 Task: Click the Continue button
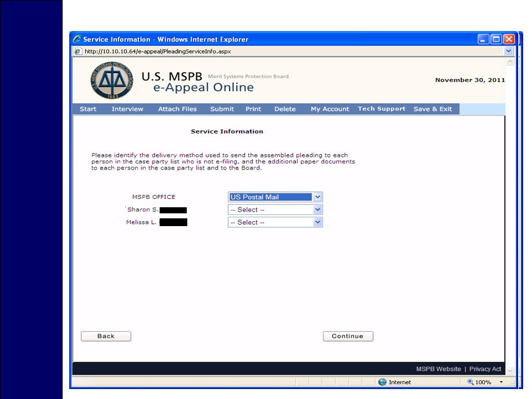click(x=348, y=336)
